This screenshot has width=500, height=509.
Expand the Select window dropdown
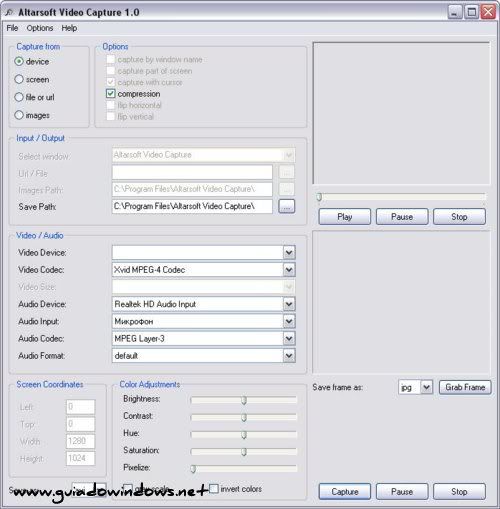(x=289, y=155)
